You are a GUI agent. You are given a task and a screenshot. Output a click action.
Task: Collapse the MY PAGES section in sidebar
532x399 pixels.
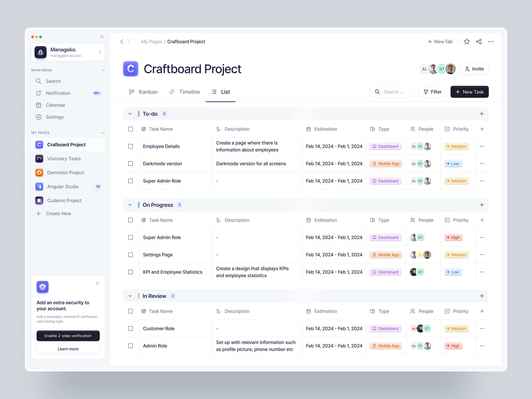tap(103, 133)
